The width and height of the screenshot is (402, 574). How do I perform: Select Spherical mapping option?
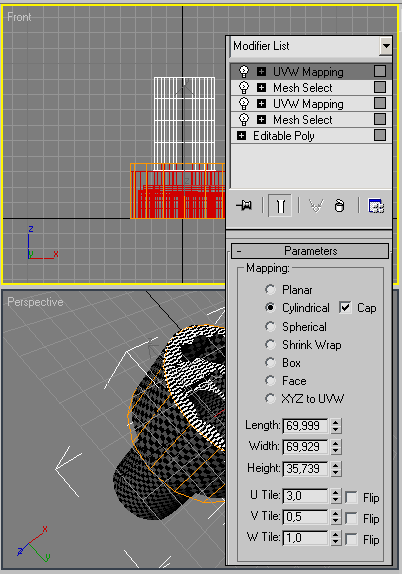270,326
